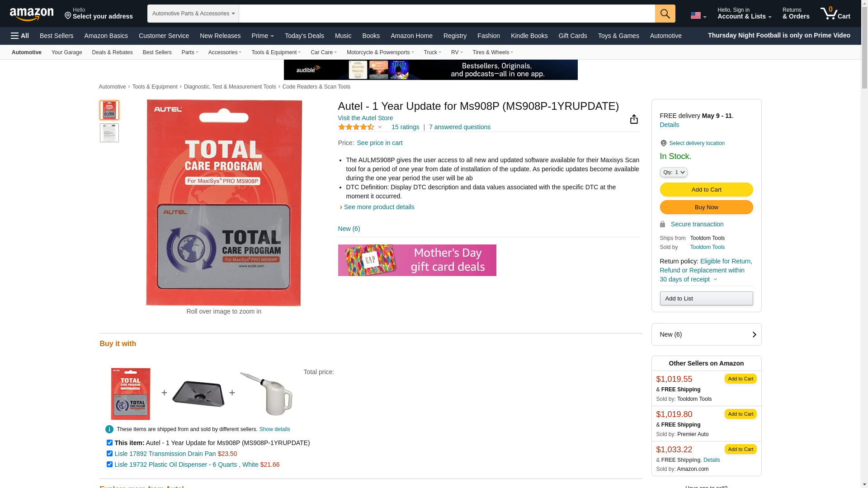The height and width of the screenshot is (488, 868).
Task: Click the Amazon logo
Action: [x=32, y=14]
